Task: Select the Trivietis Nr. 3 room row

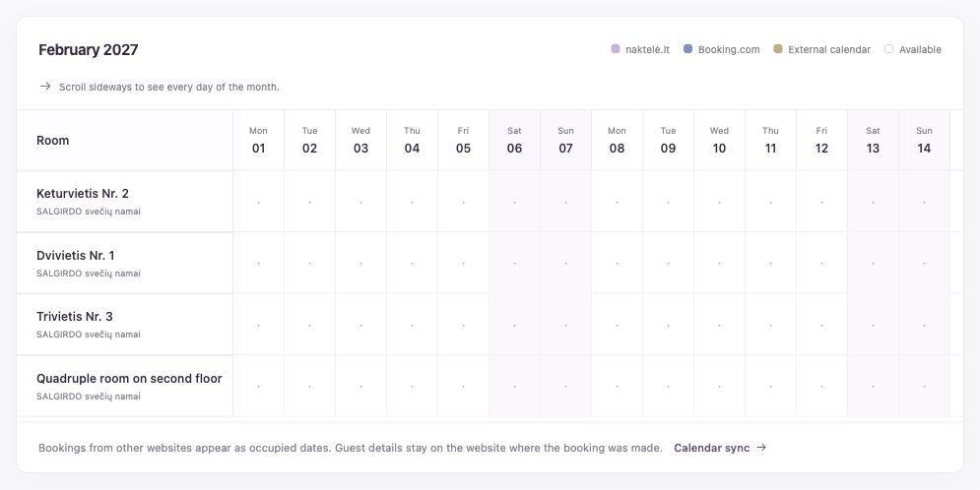Action: point(125,325)
